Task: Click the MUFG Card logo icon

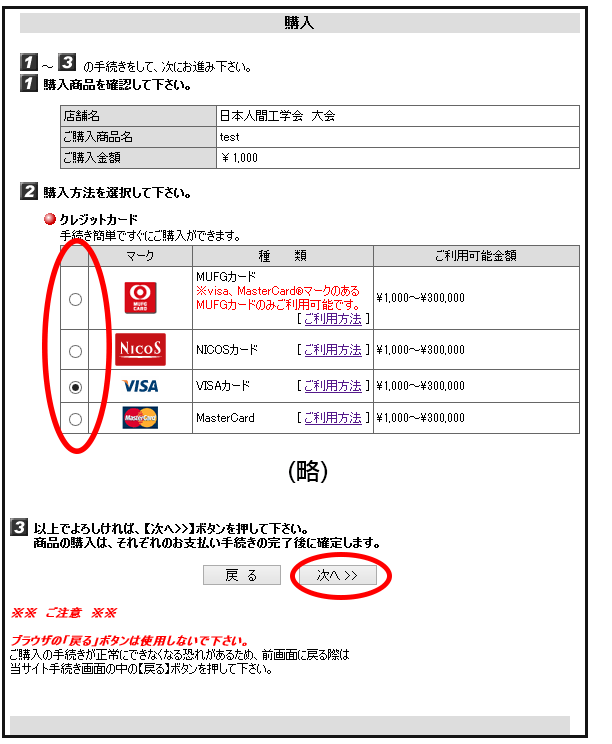Action: click(x=140, y=298)
